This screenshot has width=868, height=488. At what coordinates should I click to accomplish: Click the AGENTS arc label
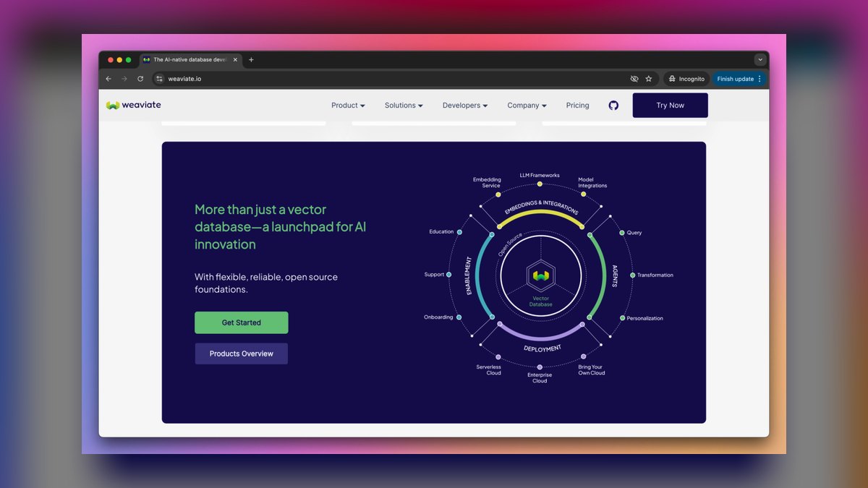[x=615, y=275]
